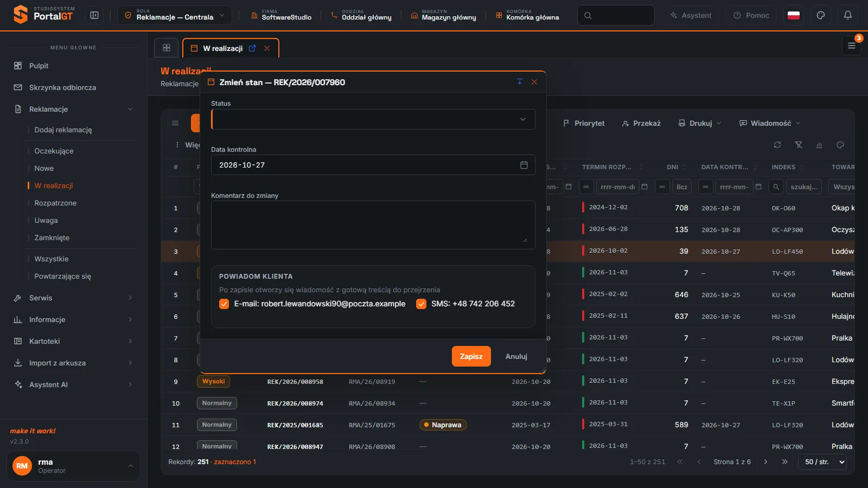Open the theme palette icon in header
The height and width of the screenshot is (488, 868).
[x=821, y=15]
